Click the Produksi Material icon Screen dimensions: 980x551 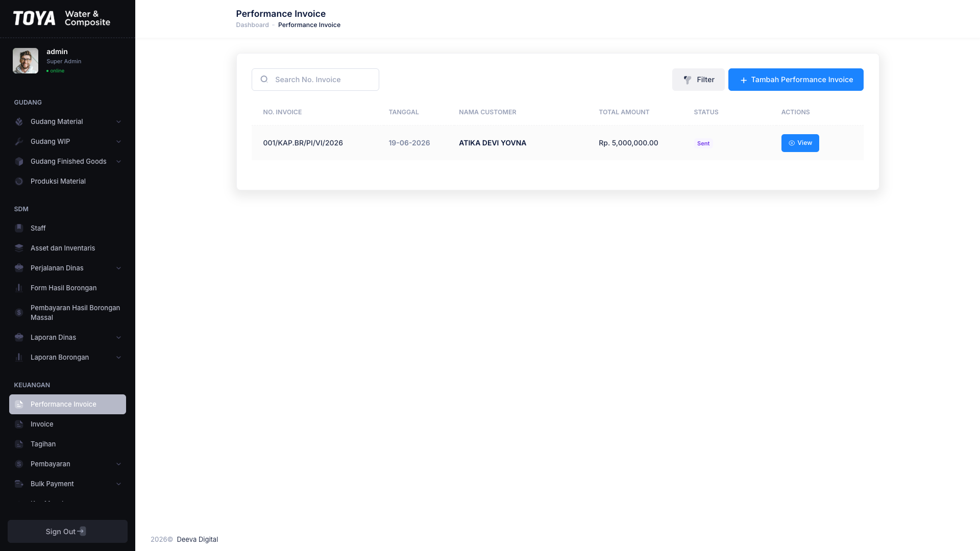click(x=19, y=181)
